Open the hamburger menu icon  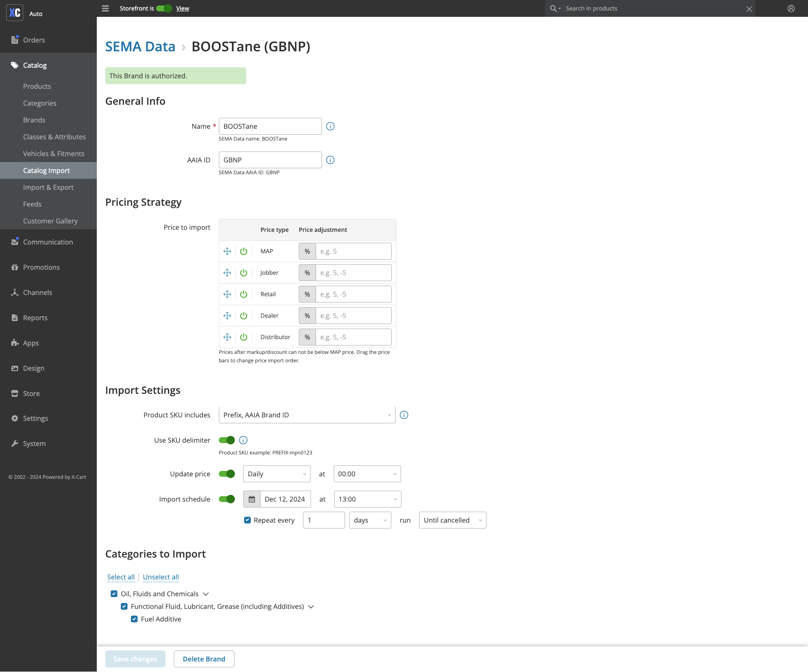coord(105,8)
